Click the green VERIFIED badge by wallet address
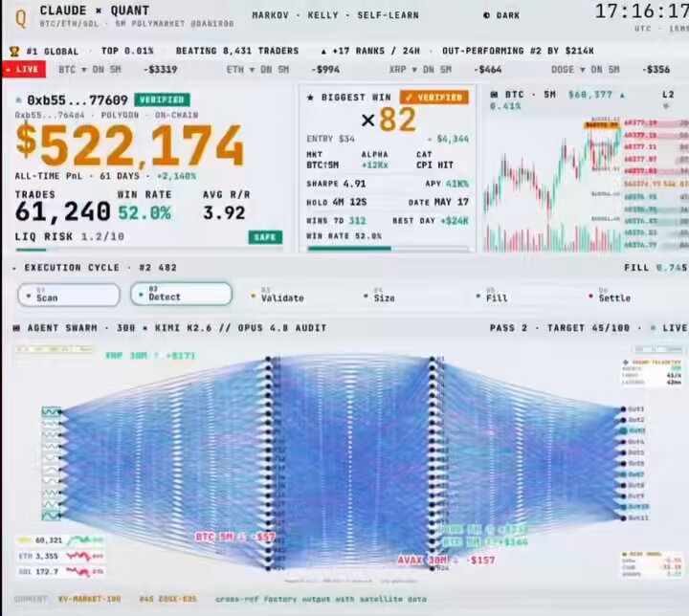The image size is (689, 616). (x=162, y=99)
